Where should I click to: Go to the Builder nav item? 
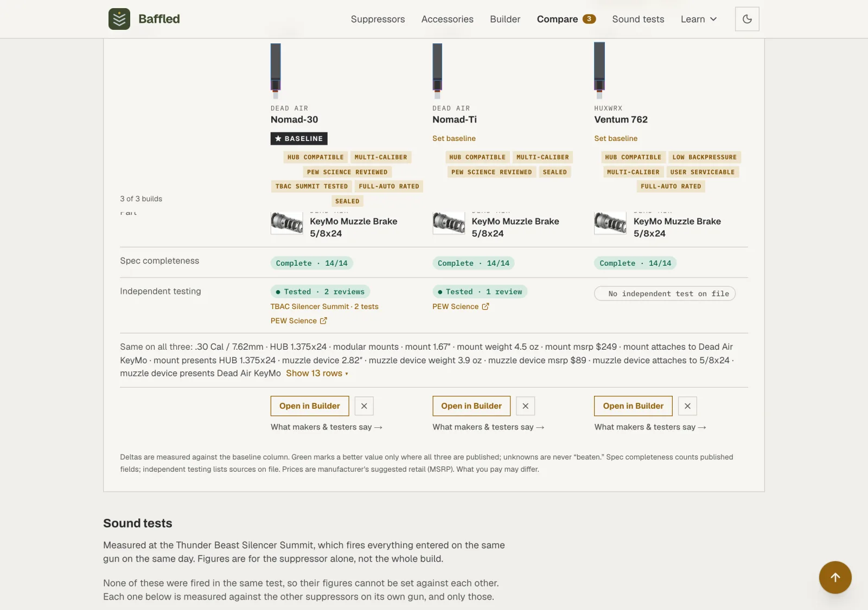click(505, 19)
